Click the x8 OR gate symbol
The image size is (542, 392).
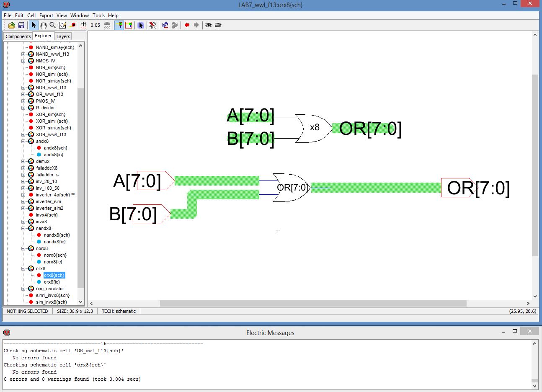pos(313,128)
